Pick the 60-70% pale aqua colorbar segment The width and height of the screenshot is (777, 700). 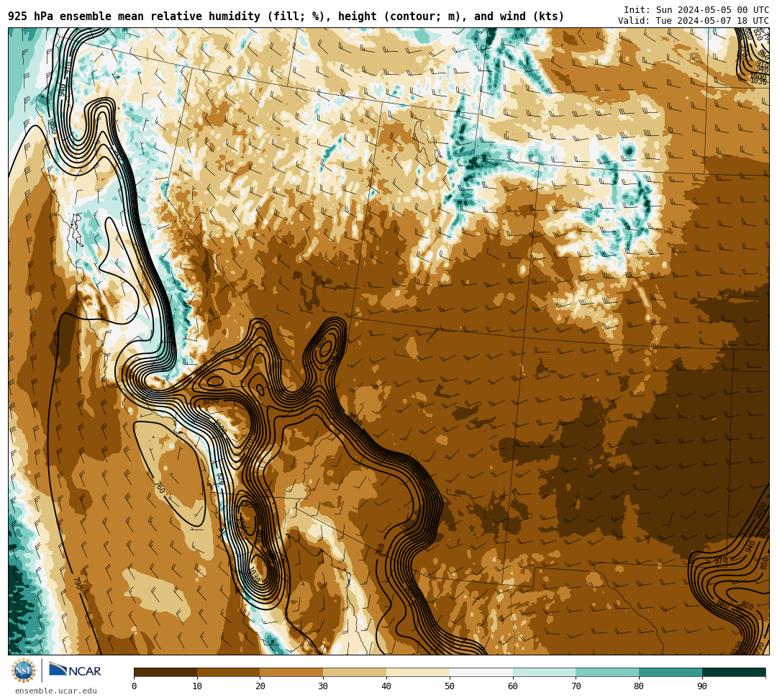[x=545, y=672]
